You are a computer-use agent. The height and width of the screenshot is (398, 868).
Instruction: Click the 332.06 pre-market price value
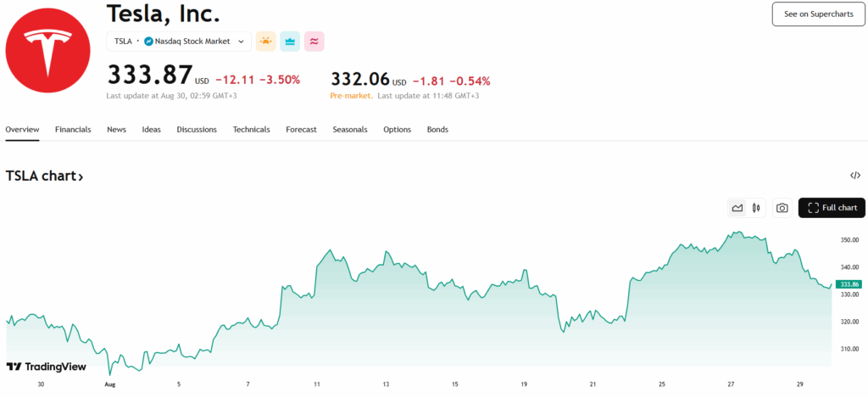tap(359, 79)
